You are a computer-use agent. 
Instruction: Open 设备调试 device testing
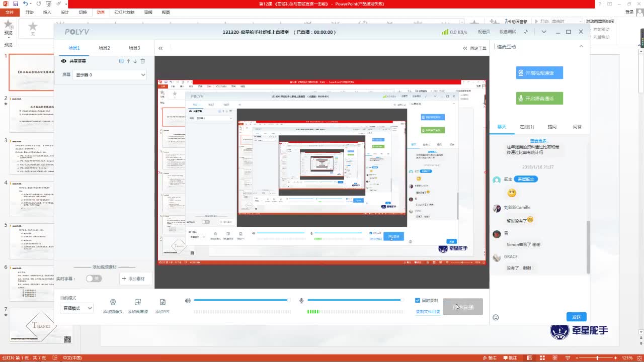[508, 32]
